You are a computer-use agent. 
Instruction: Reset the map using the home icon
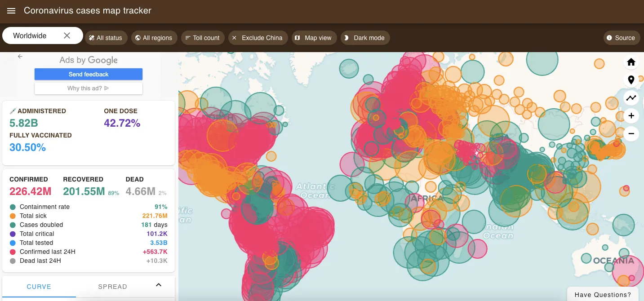(631, 62)
